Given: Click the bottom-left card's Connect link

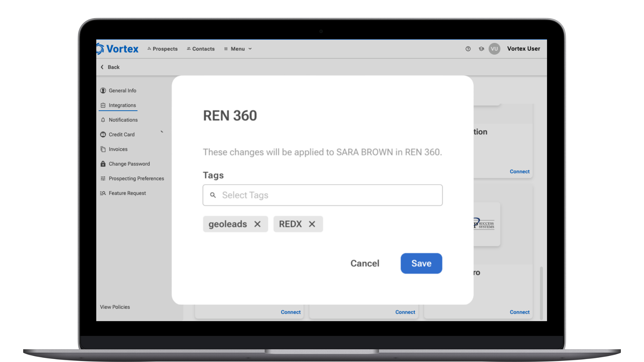Looking at the screenshot, I should coord(290,312).
